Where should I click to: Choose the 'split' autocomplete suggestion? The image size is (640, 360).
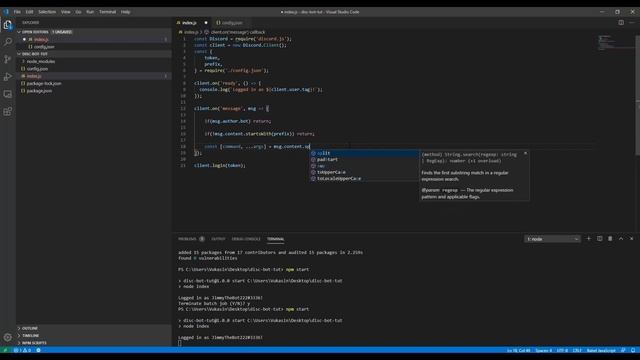(364, 153)
